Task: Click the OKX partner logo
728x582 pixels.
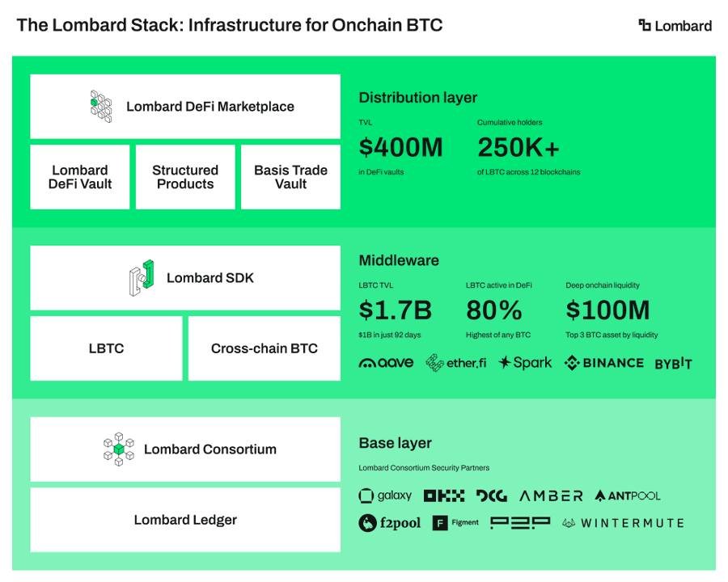Action: pos(443,496)
